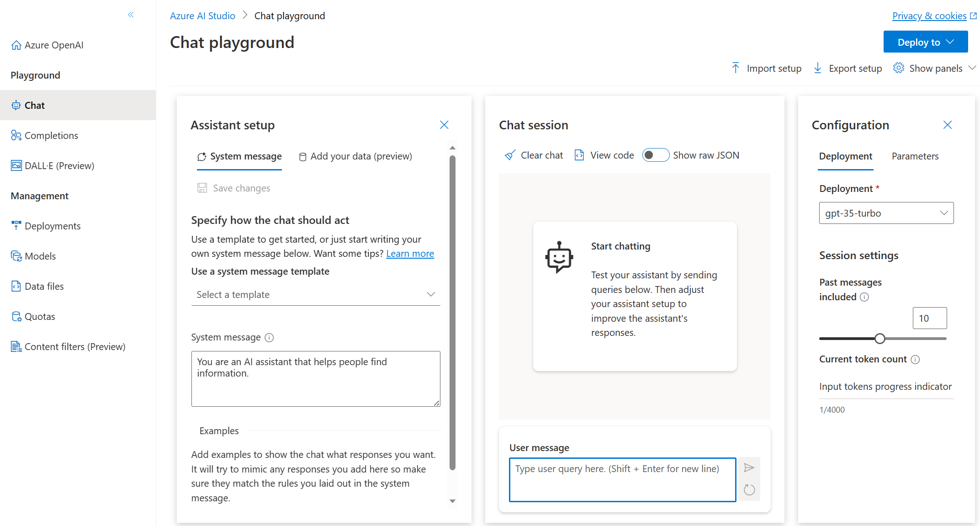Open the gpt-35-turbo deployment dropdown
This screenshot has height=526, width=980.
click(885, 213)
